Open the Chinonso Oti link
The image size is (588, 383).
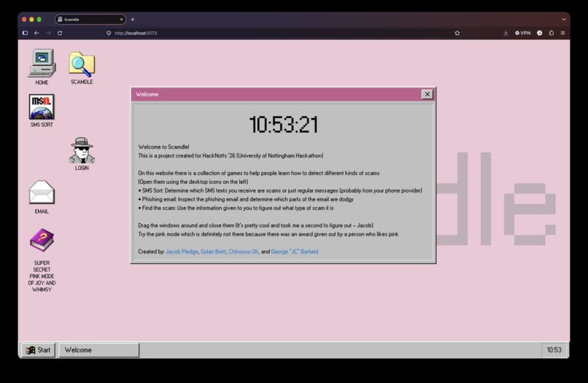pos(244,252)
